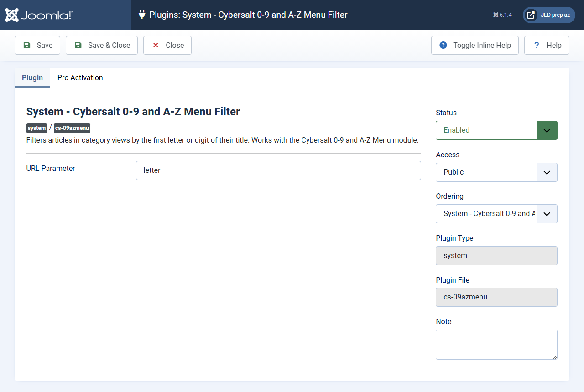Image resolution: width=584 pixels, height=392 pixels.
Task: Click the plugin description starting 'Filters articles in category views'
Action: 223,140
